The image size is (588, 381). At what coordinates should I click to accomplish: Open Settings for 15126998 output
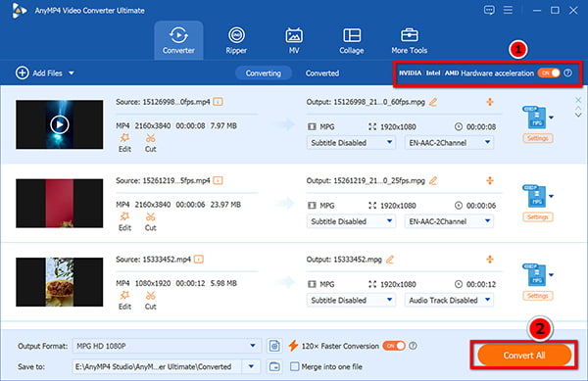point(538,138)
